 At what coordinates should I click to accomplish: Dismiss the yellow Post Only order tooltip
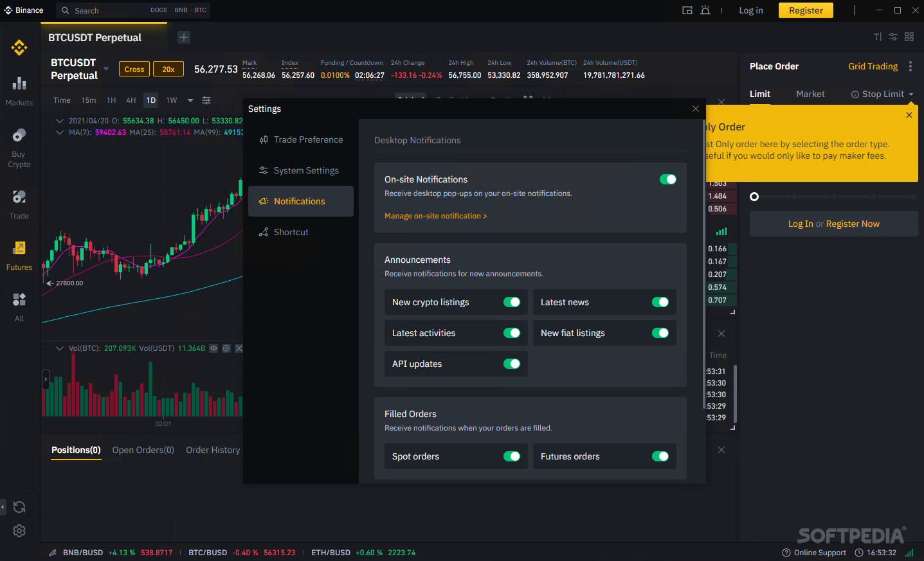click(909, 115)
